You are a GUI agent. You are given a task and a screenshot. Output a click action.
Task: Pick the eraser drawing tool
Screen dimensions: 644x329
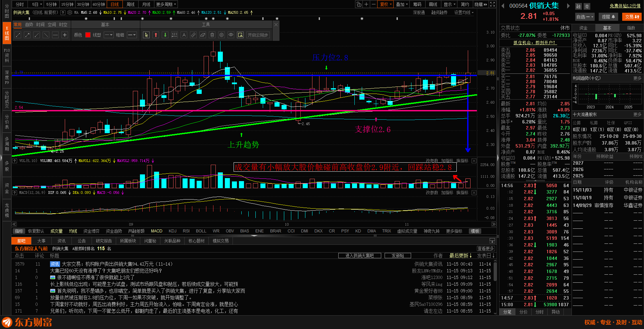(203, 35)
